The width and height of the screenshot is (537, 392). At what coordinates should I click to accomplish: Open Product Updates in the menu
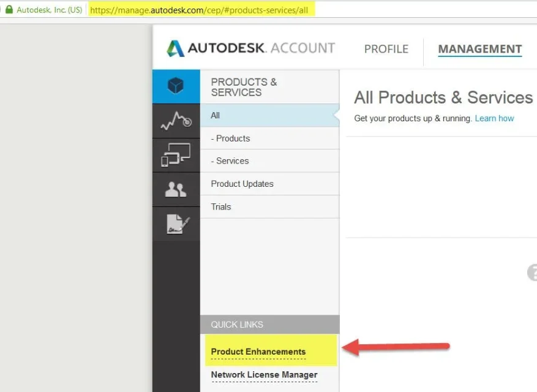point(270,184)
